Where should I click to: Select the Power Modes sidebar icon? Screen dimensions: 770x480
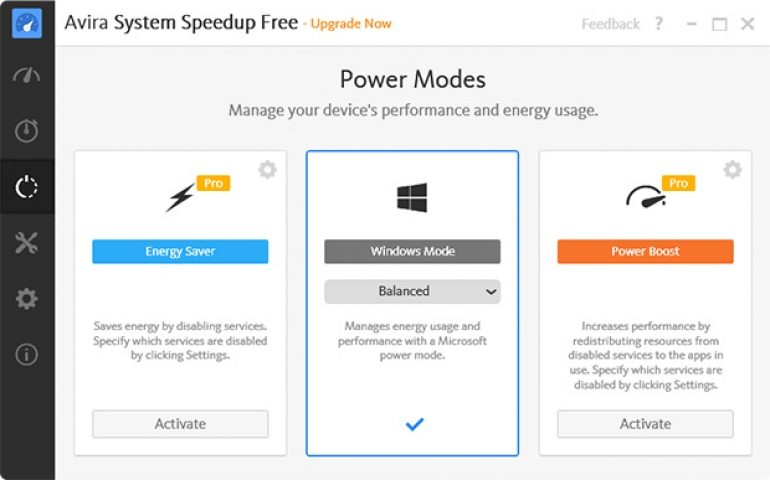27,186
